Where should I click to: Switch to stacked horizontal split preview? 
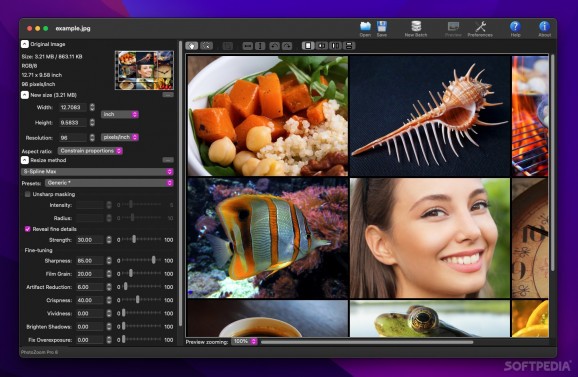(349, 46)
